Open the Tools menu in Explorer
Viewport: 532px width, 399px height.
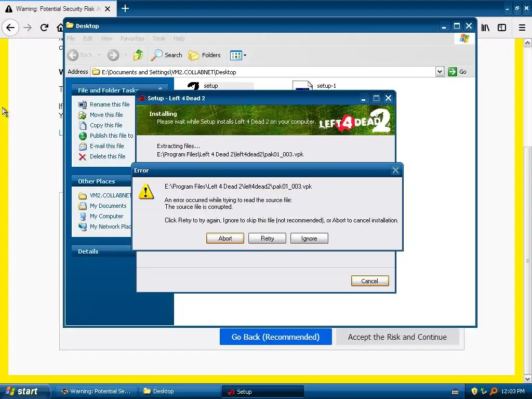click(x=159, y=38)
